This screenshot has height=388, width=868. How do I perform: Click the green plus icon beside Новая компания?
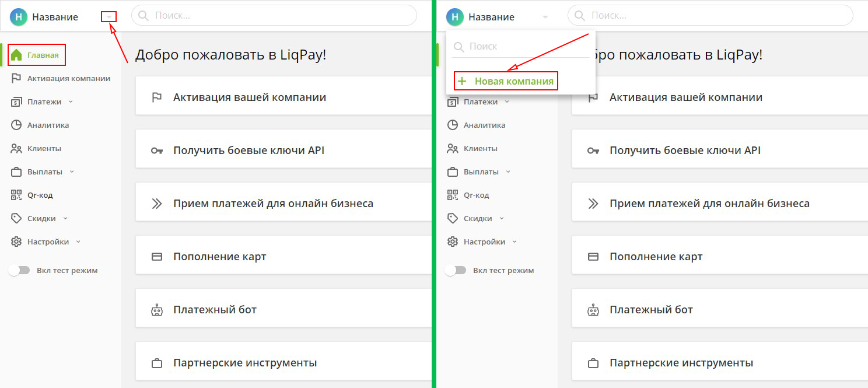click(462, 81)
